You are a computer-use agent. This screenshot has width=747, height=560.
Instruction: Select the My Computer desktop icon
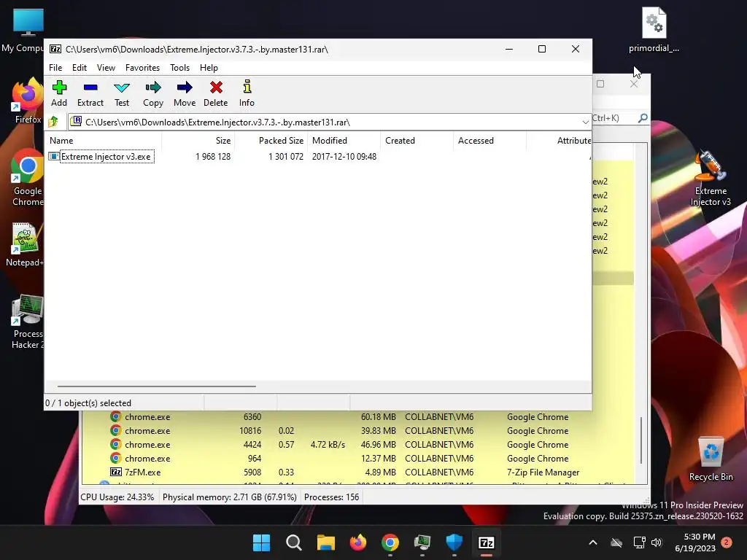coord(28,30)
